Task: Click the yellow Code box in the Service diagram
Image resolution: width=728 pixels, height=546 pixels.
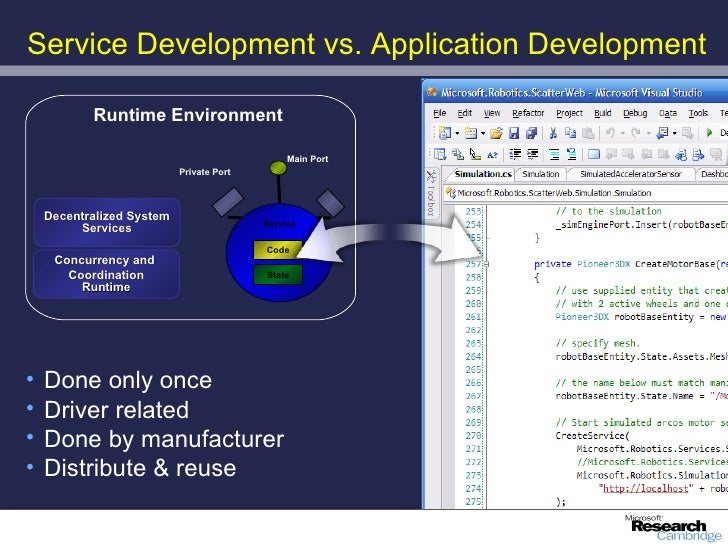Action: click(x=278, y=250)
